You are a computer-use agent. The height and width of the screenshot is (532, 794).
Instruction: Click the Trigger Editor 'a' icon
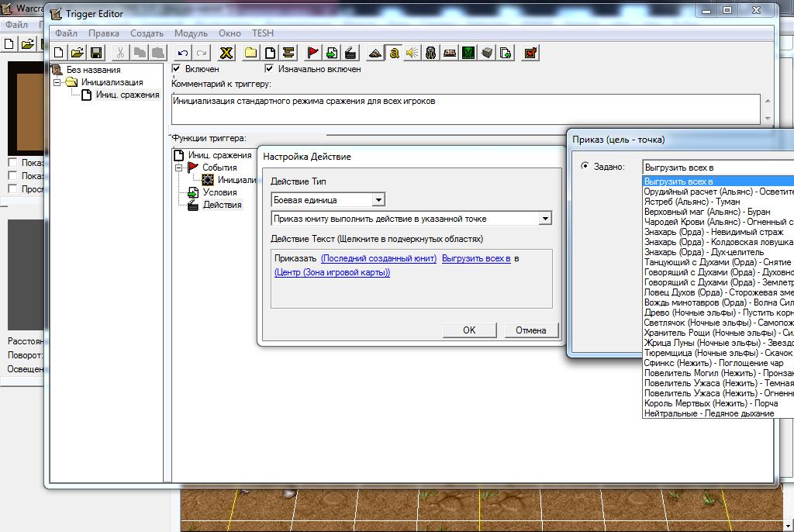click(394, 53)
